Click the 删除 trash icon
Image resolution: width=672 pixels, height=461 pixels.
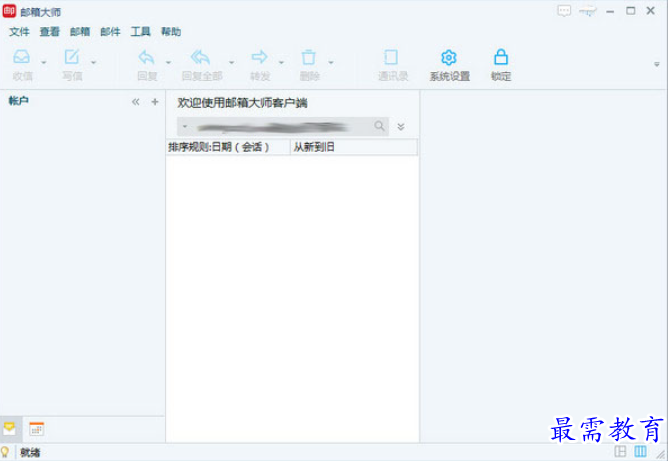pyautogui.click(x=309, y=57)
